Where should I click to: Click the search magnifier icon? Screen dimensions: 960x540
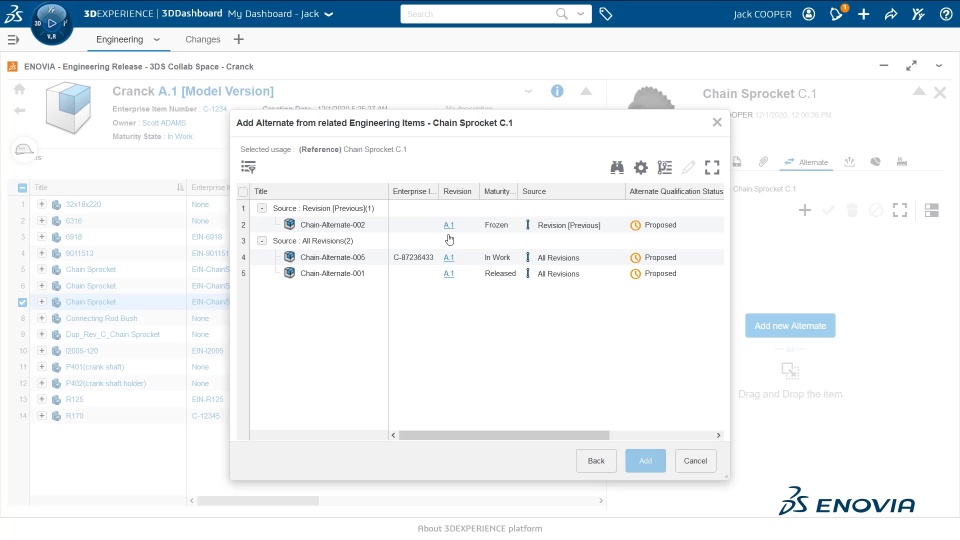(x=561, y=13)
